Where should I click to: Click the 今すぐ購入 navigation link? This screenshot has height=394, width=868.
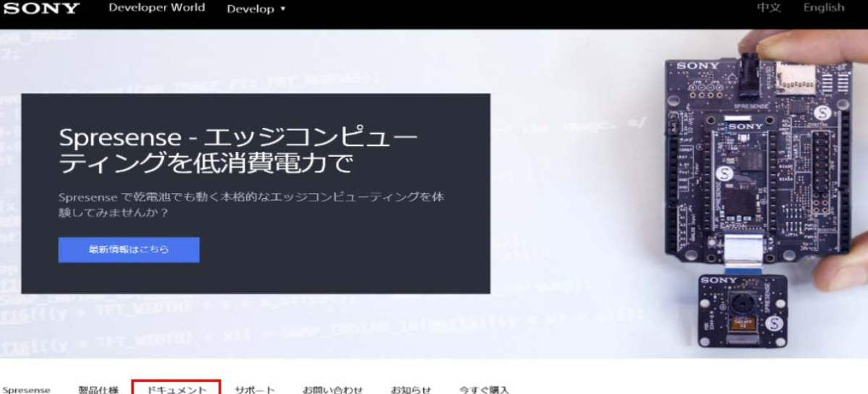tap(484, 390)
